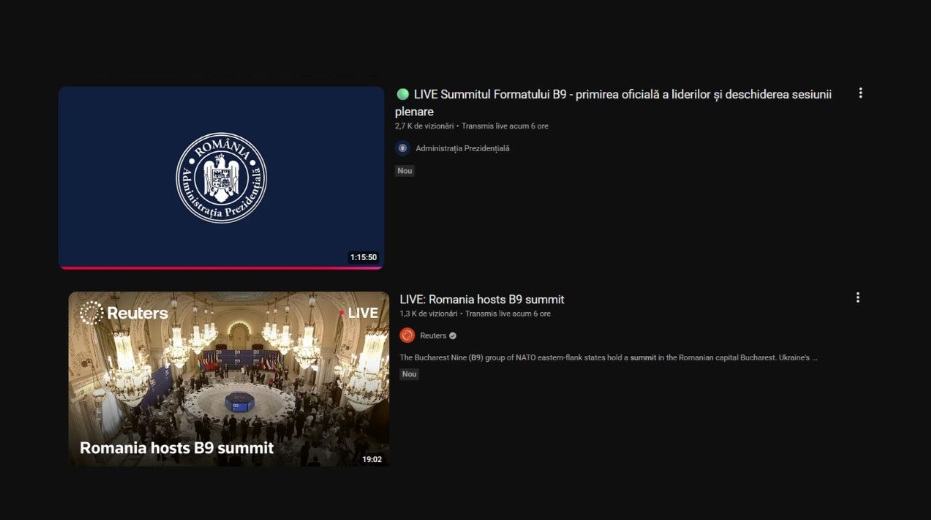
Task: Open three-dot menu for Summitul B9 video
Action: [x=860, y=93]
